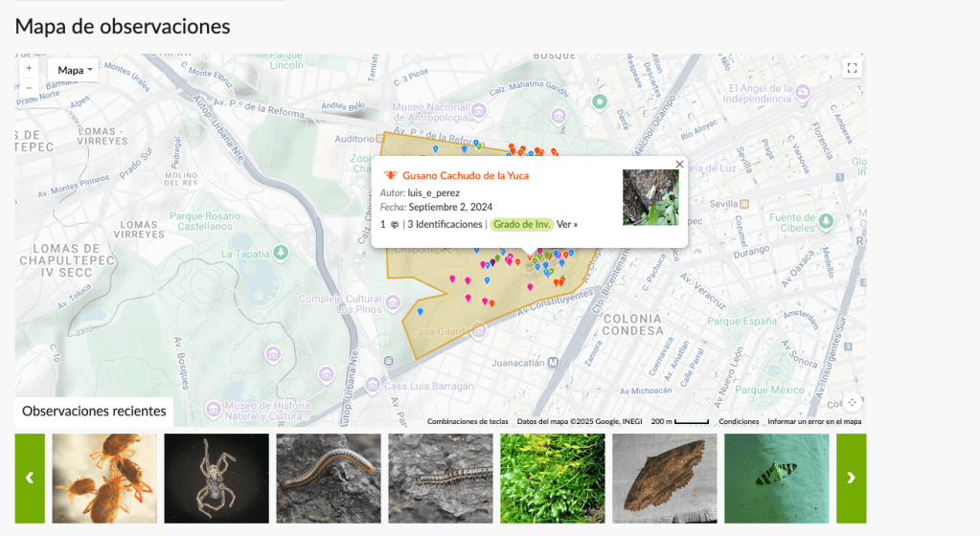Open Gusano Cachudo de la Yuca link

[465, 175]
